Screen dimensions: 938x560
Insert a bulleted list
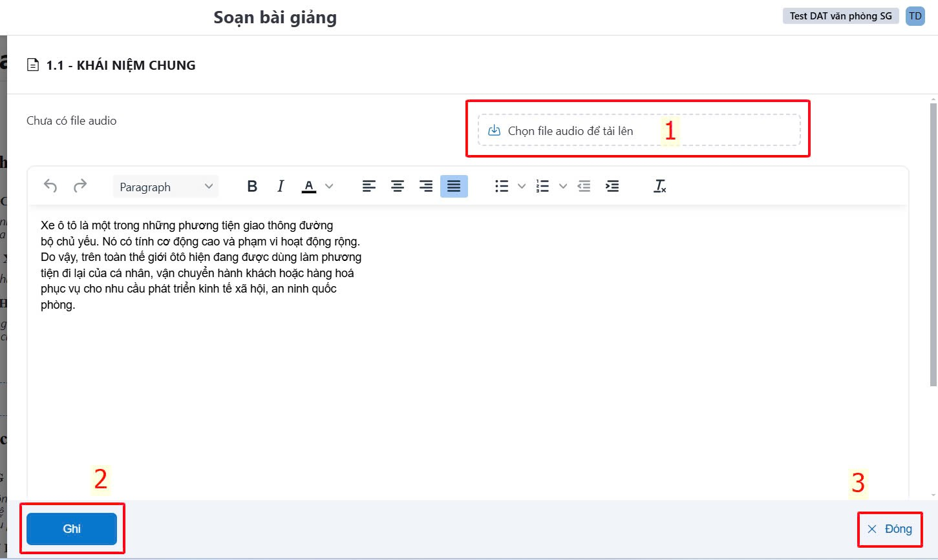502,187
